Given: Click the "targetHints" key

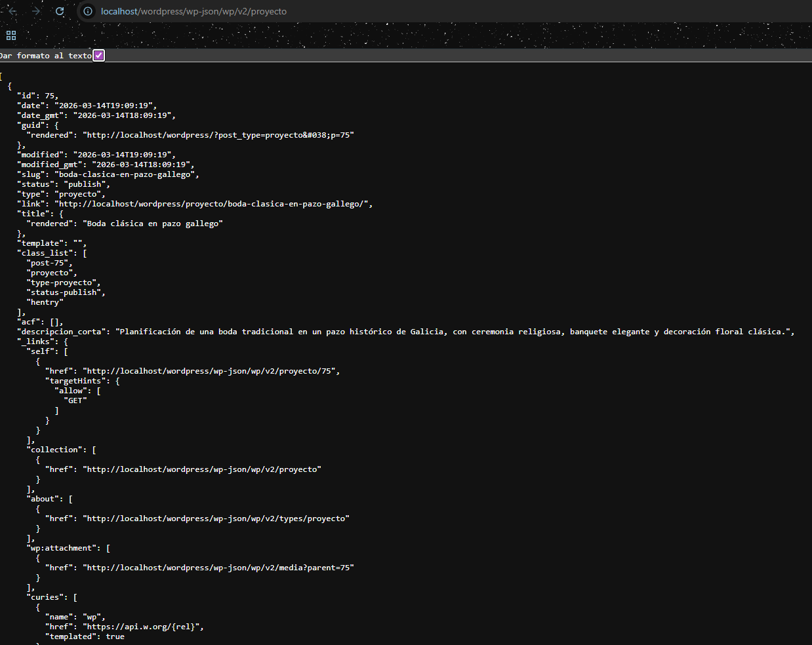Looking at the screenshot, I should [x=75, y=381].
